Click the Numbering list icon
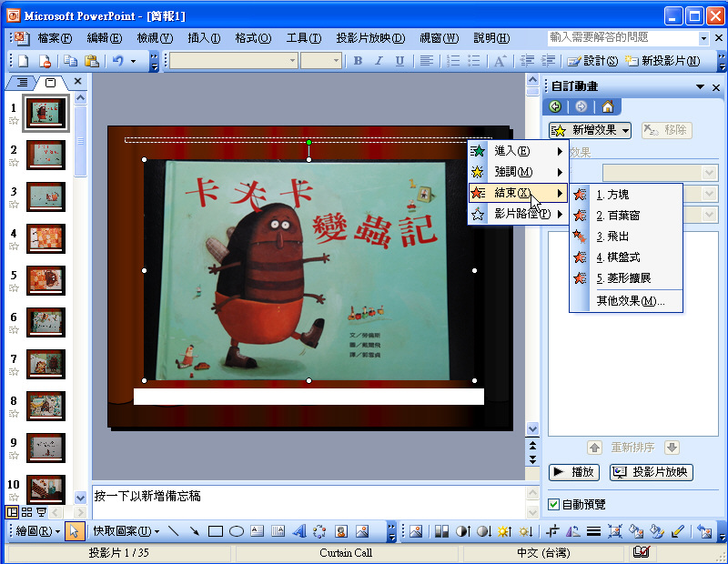728x564 pixels. (452, 61)
